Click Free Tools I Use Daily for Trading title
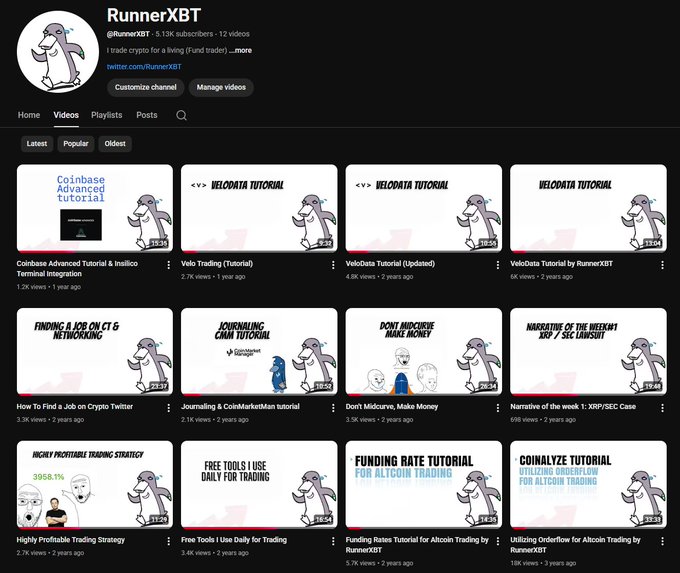 click(234, 540)
